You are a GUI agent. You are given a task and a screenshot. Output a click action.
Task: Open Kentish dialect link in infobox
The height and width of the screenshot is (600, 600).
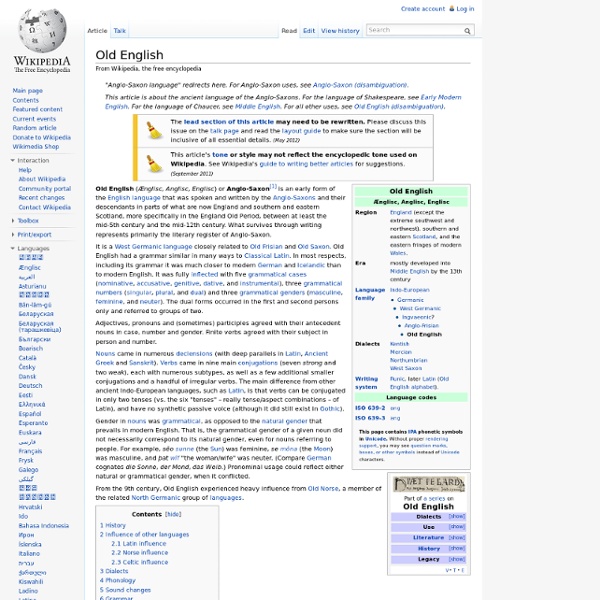click(x=399, y=344)
